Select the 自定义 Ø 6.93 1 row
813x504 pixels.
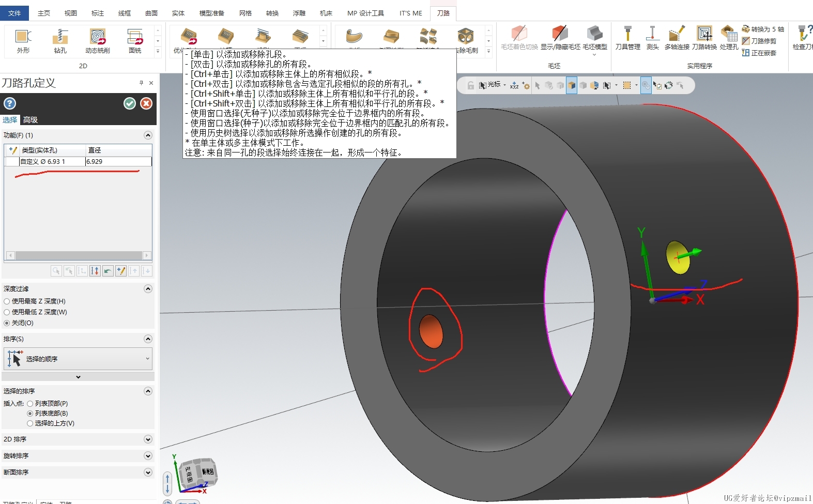[78, 161]
